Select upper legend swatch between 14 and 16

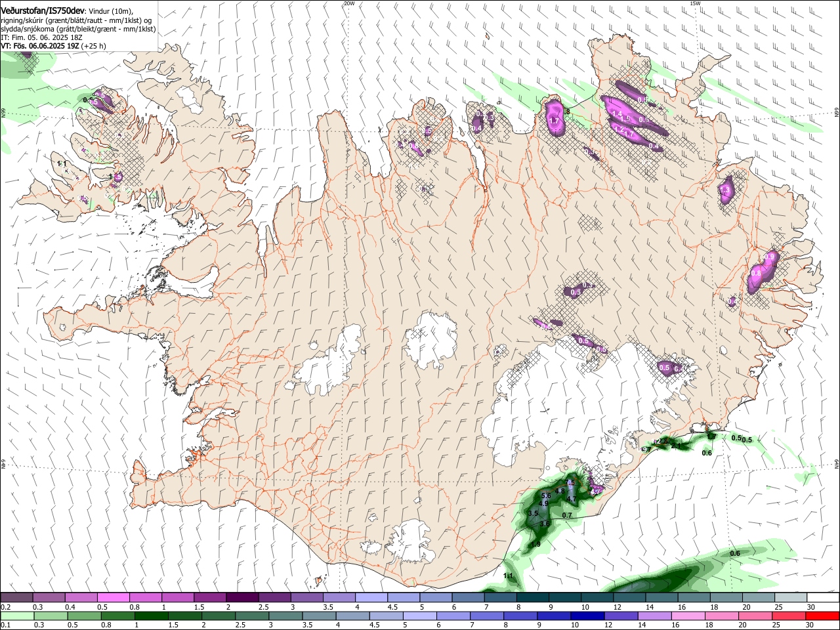coord(661,598)
